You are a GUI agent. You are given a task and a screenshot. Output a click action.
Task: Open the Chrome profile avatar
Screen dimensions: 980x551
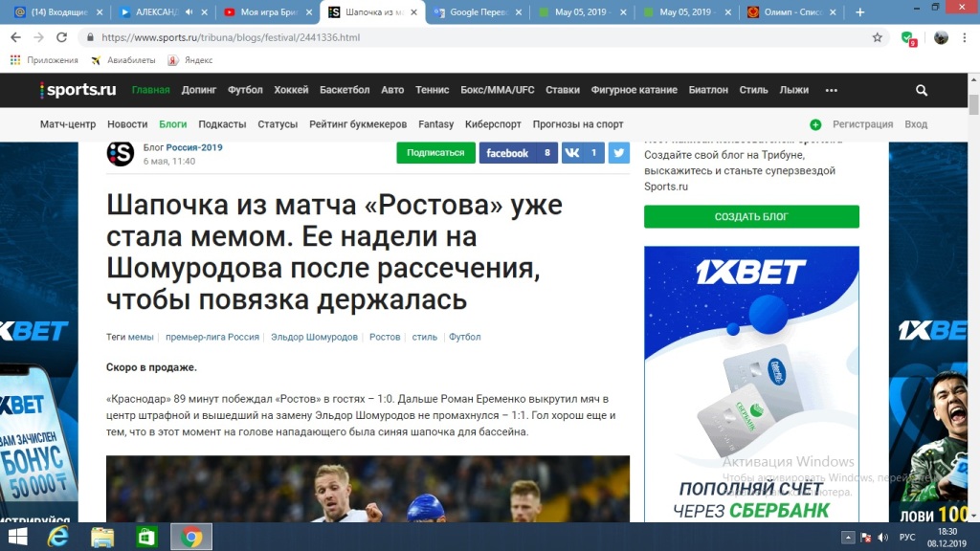(941, 37)
